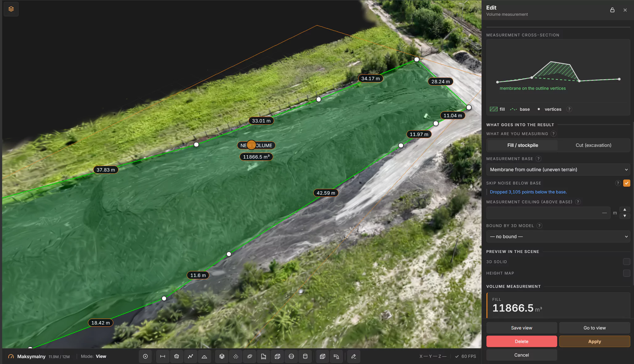Screen dimensions: 634x364
Task: Click the measurement ceiling input field
Action: pyautogui.click(x=548, y=213)
